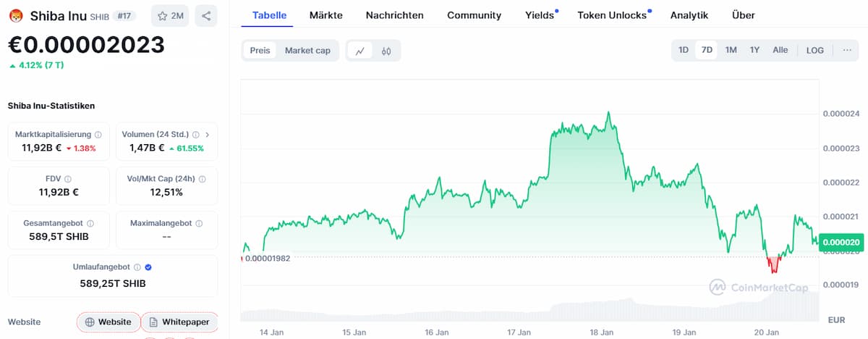Select the Preis chart toggle
The image size is (868, 339).
260,51
